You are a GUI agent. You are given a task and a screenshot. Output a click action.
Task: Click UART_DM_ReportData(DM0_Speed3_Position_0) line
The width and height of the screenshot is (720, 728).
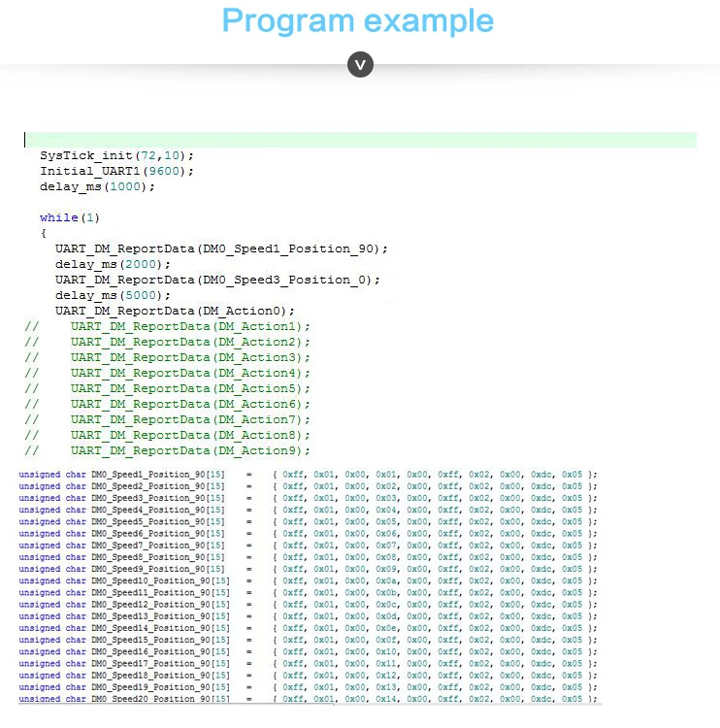[x=217, y=280]
